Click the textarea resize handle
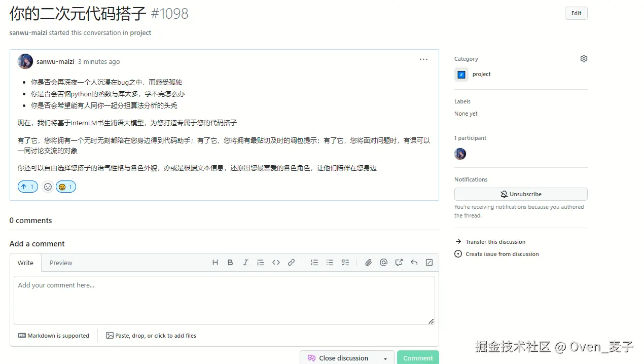This screenshot has height=364, width=644. [x=431, y=321]
